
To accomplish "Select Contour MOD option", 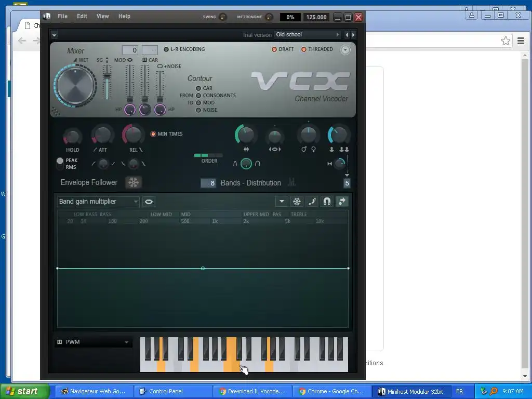I will [x=198, y=103].
